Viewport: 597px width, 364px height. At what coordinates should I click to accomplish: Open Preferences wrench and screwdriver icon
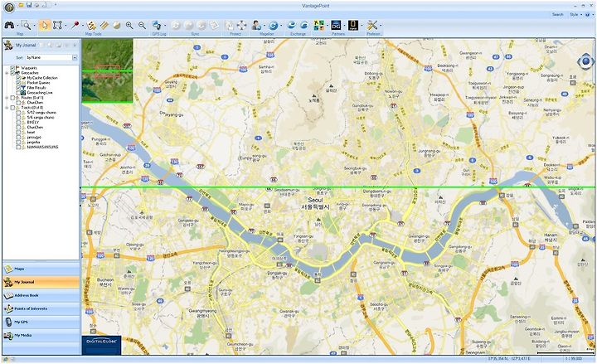pos(372,25)
